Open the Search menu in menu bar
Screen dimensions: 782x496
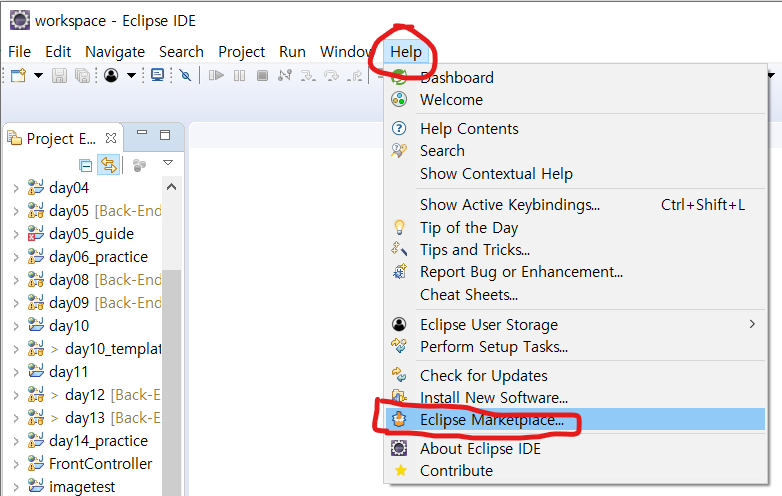tap(181, 52)
